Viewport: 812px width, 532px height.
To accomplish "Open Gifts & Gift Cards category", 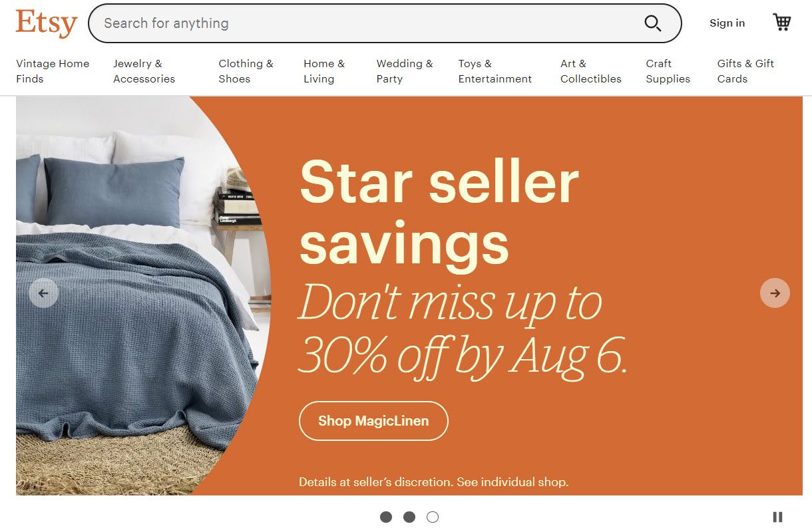I will tap(745, 71).
